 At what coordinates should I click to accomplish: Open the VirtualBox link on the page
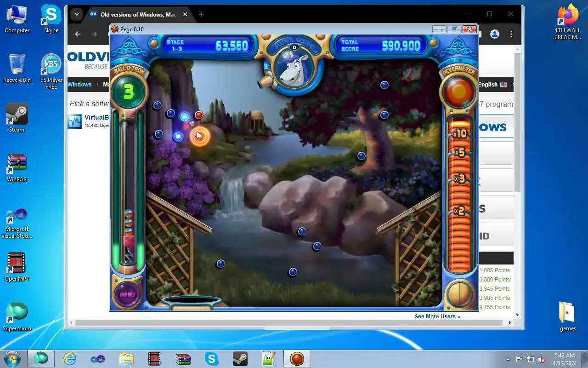pos(97,117)
